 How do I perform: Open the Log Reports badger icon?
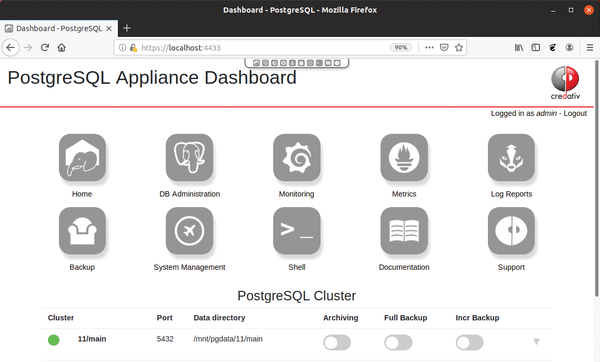click(x=511, y=157)
